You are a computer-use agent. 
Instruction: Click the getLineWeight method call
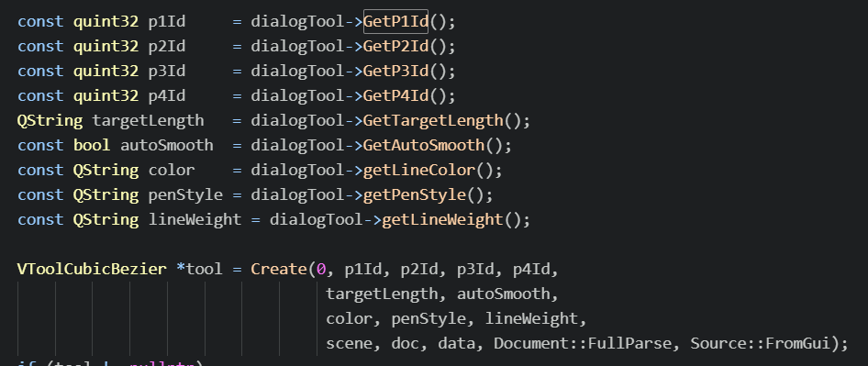pos(443,220)
